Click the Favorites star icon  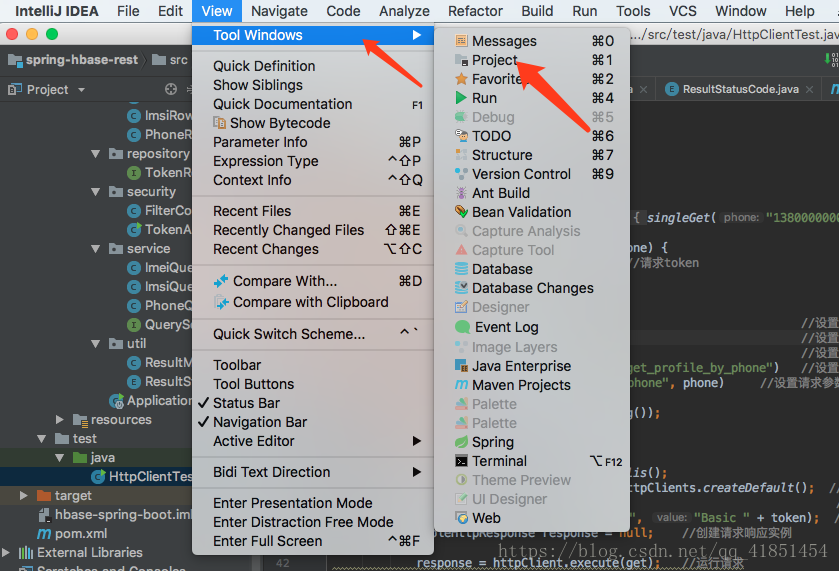[x=461, y=79]
